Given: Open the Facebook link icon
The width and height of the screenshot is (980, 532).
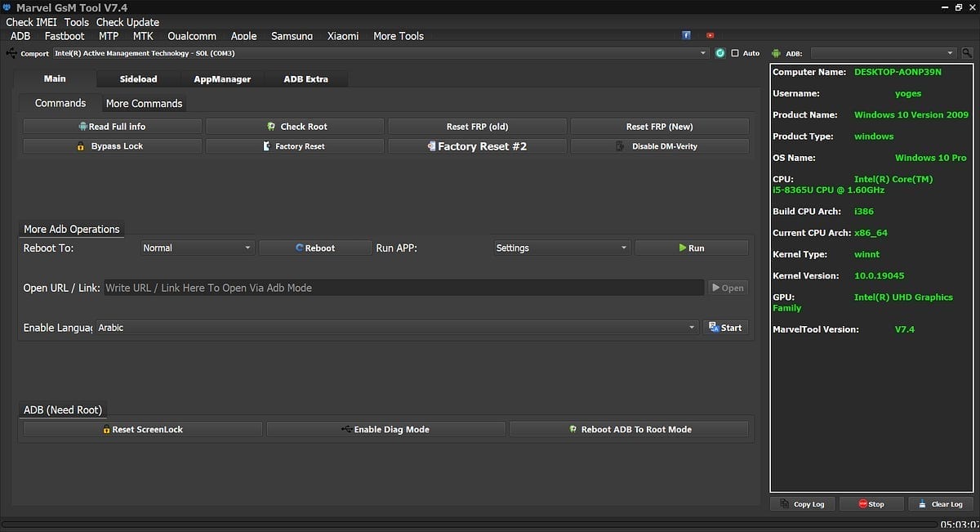Looking at the screenshot, I should (686, 35).
